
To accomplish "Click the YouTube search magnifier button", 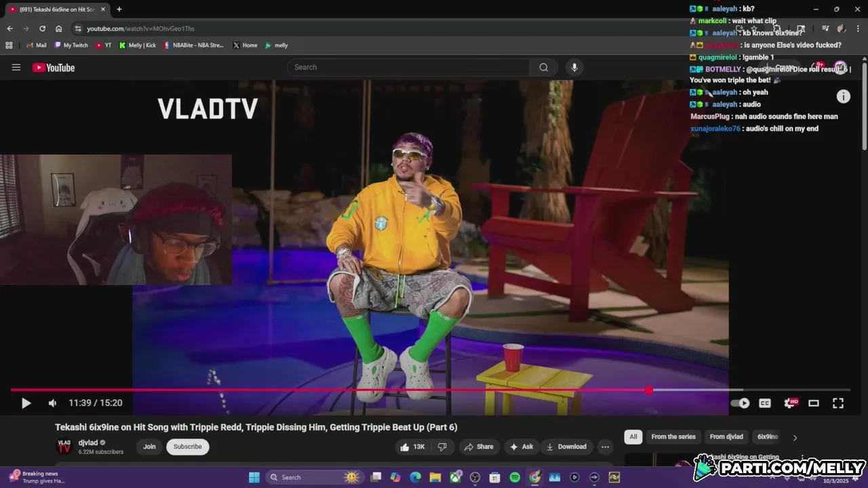I will [x=544, y=67].
